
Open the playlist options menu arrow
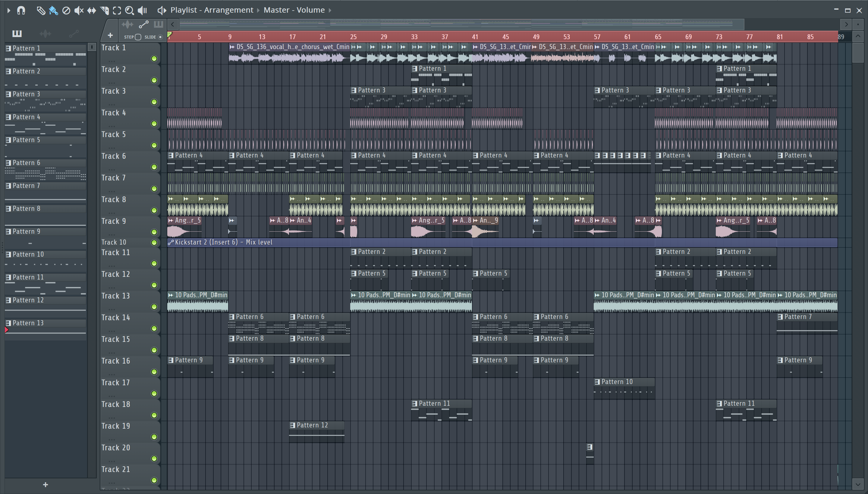coord(9,11)
